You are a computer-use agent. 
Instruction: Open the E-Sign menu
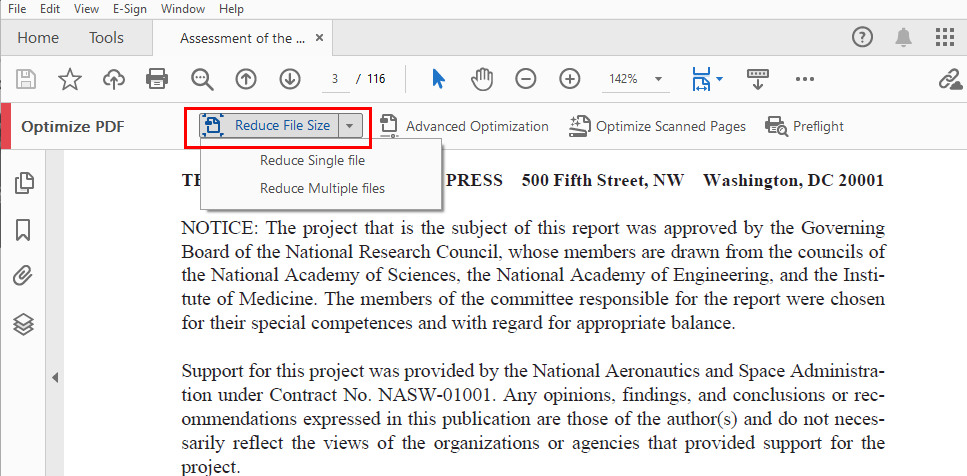click(130, 9)
